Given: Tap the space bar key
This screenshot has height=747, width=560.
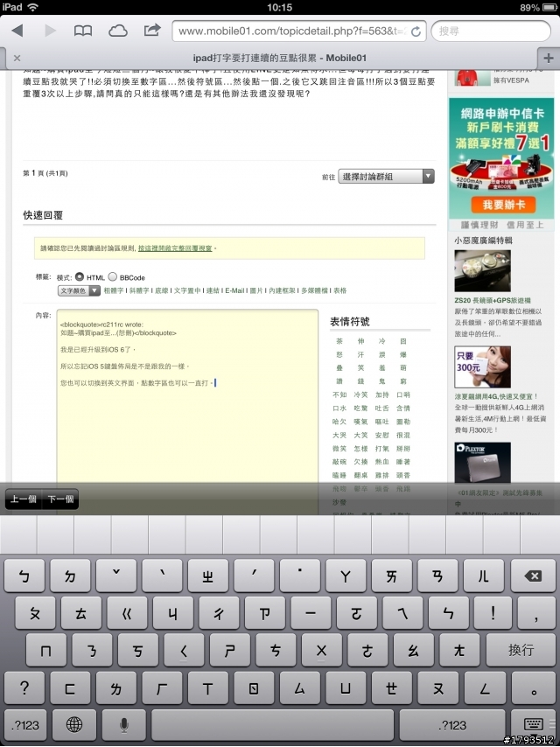Looking at the screenshot, I should tap(273, 724).
